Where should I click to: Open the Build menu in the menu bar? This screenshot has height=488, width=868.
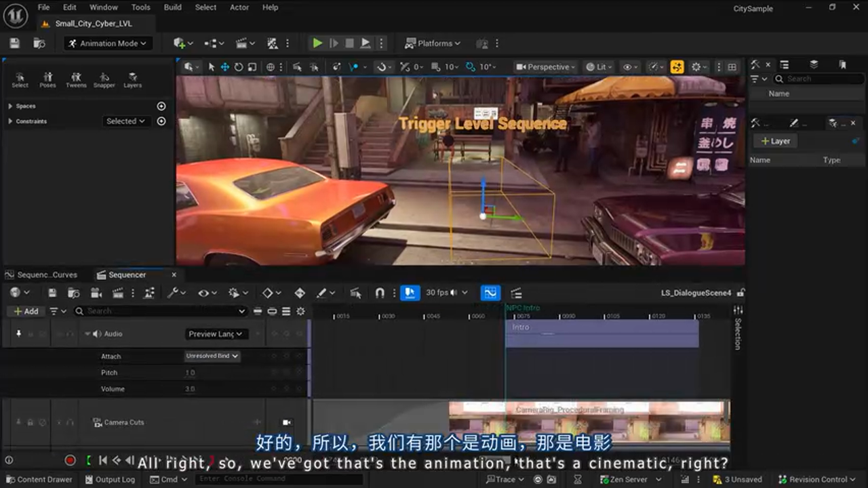pos(172,7)
